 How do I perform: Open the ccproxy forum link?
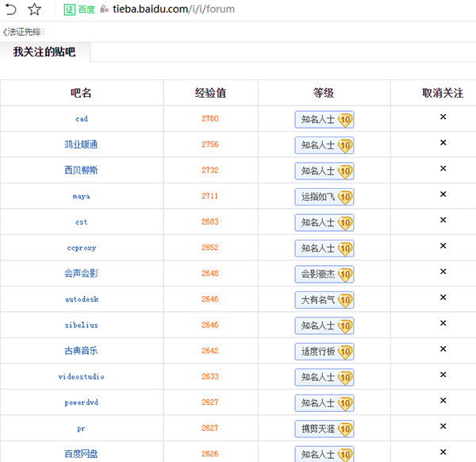point(82,248)
